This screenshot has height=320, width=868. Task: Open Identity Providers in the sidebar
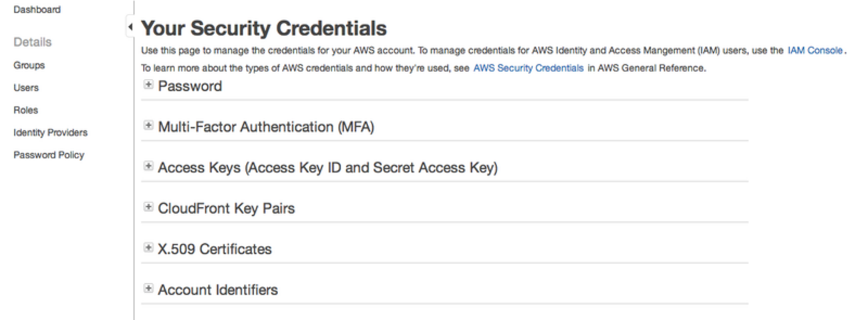tap(50, 132)
